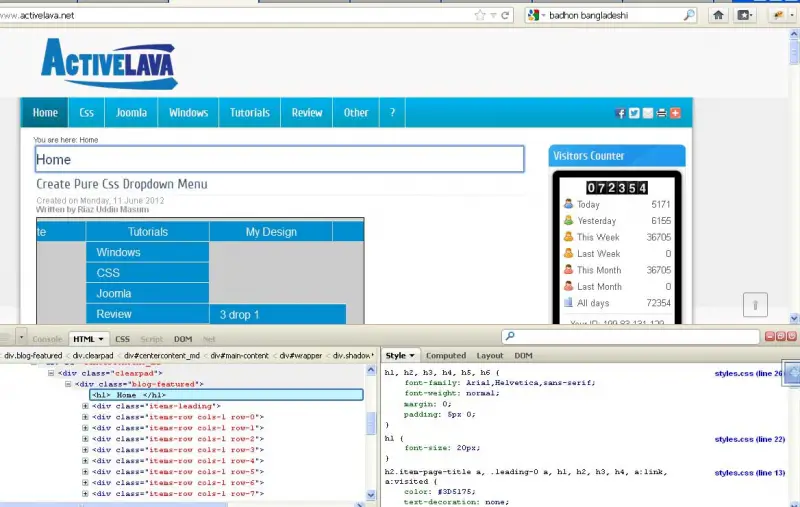Minimize the Firebug panel
The height and width of the screenshot is (507, 800).
(770, 336)
